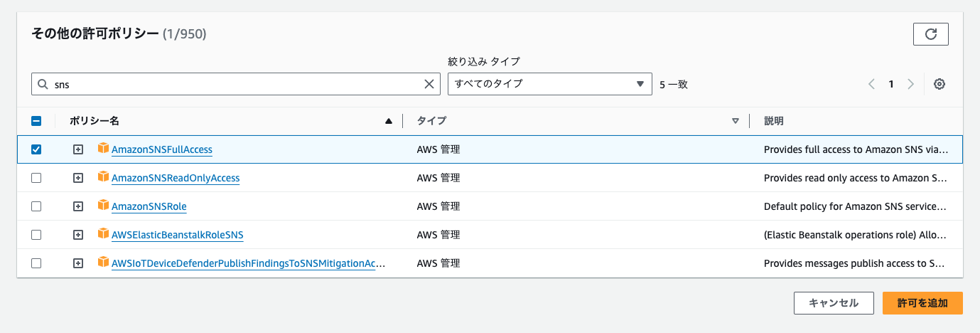980x333 pixels.
Task: Check the AWSIoTDeviceDefenderPublishFindings checkbox
Action: 36,263
